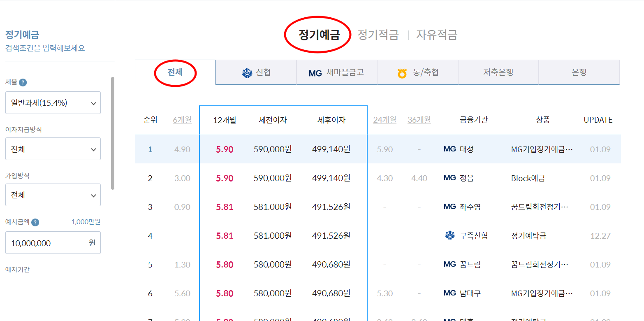Open the 이자지급방식 dropdown
This screenshot has height=321, width=644.
pyautogui.click(x=53, y=149)
